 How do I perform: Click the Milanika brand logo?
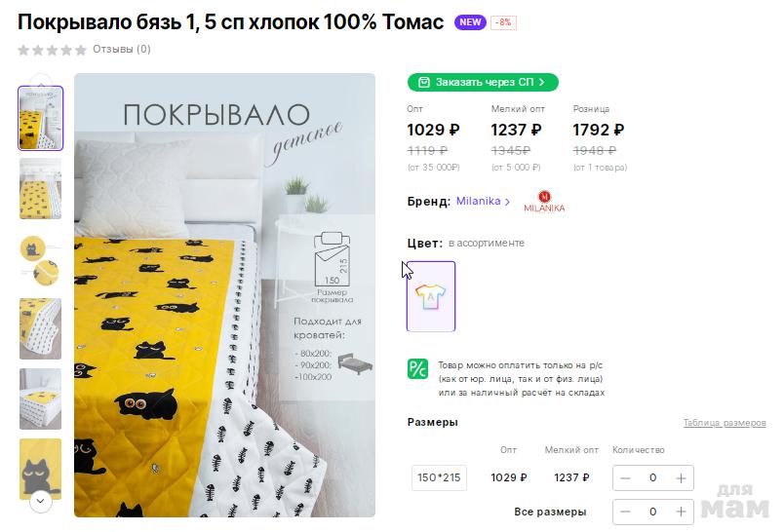pos(544,202)
